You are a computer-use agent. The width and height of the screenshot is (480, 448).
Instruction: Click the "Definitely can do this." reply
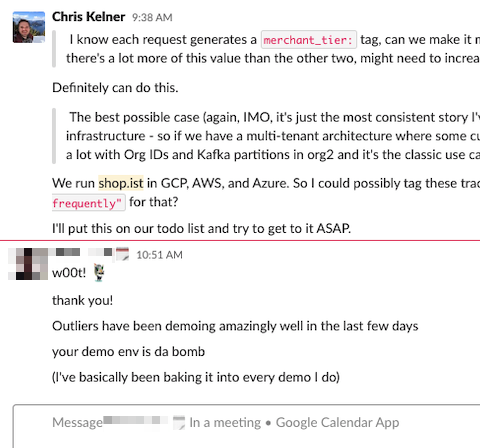click(x=115, y=88)
